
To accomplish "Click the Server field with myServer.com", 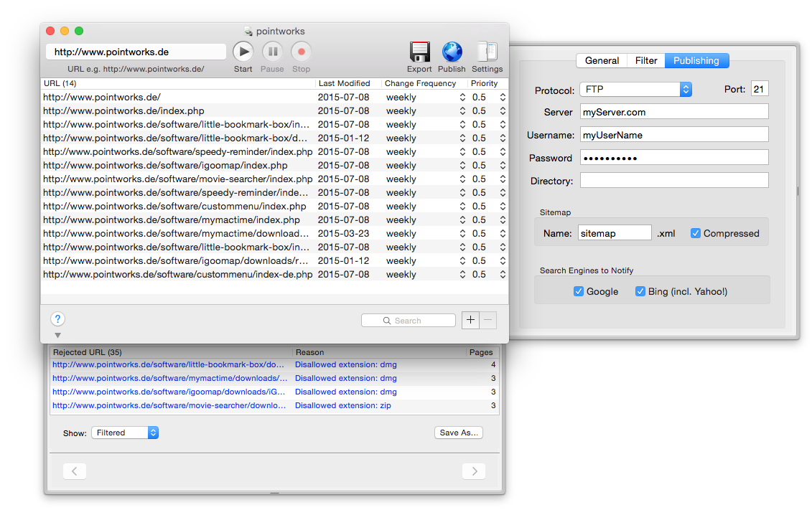I will pyautogui.click(x=673, y=112).
